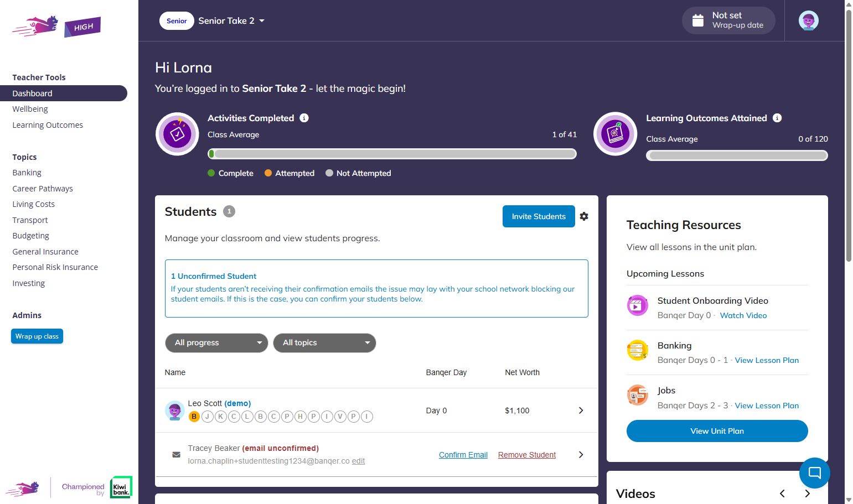Go to next video with right arrow

point(807,493)
